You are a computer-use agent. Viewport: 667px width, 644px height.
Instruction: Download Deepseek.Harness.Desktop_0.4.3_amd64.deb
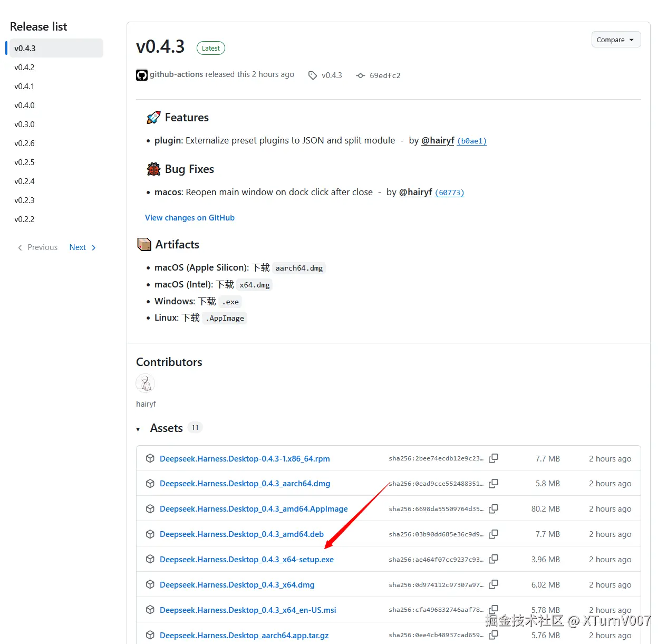click(241, 534)
